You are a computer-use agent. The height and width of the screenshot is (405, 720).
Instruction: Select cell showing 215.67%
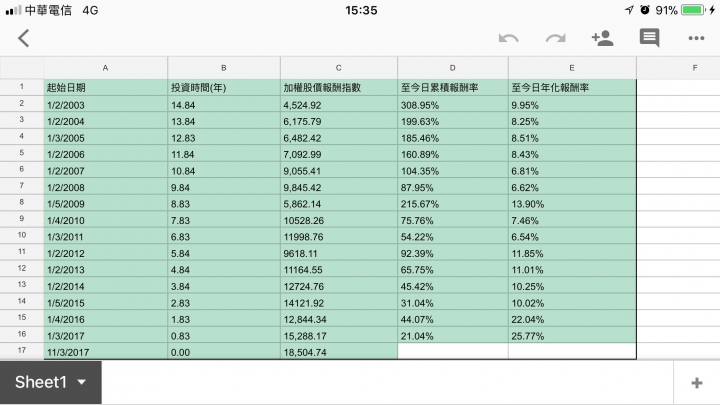tap(453, 204)
